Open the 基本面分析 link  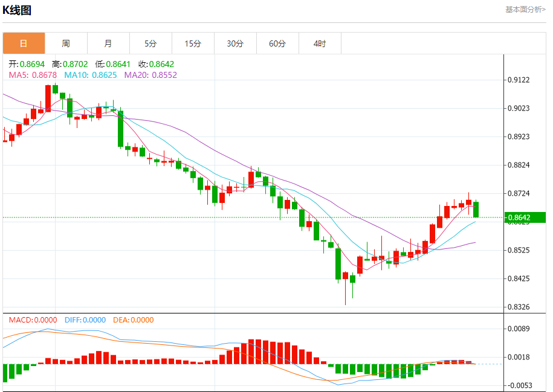[x=525, y=10]
